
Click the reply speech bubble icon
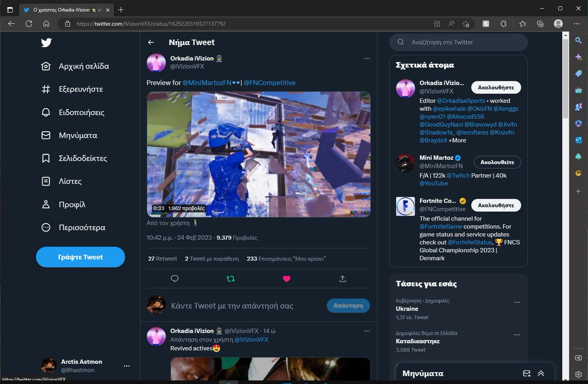click(174, 279)
